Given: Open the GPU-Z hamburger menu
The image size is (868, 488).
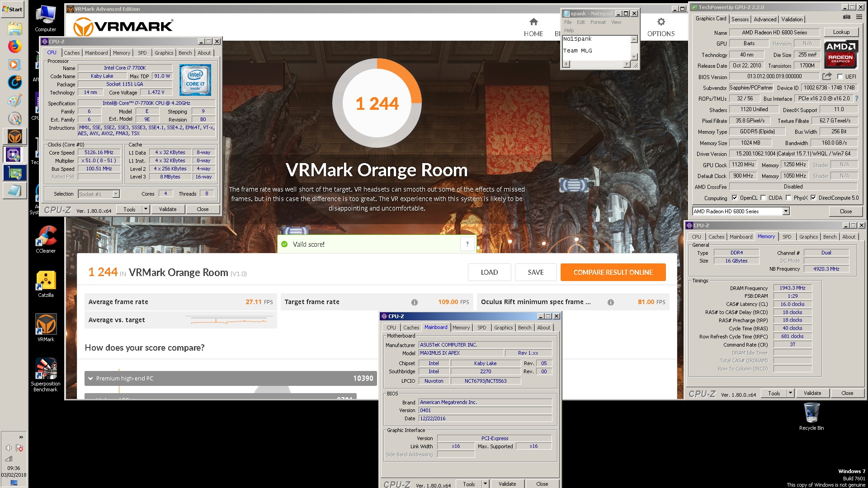Looking at the screenshot, I should [859, 17].
